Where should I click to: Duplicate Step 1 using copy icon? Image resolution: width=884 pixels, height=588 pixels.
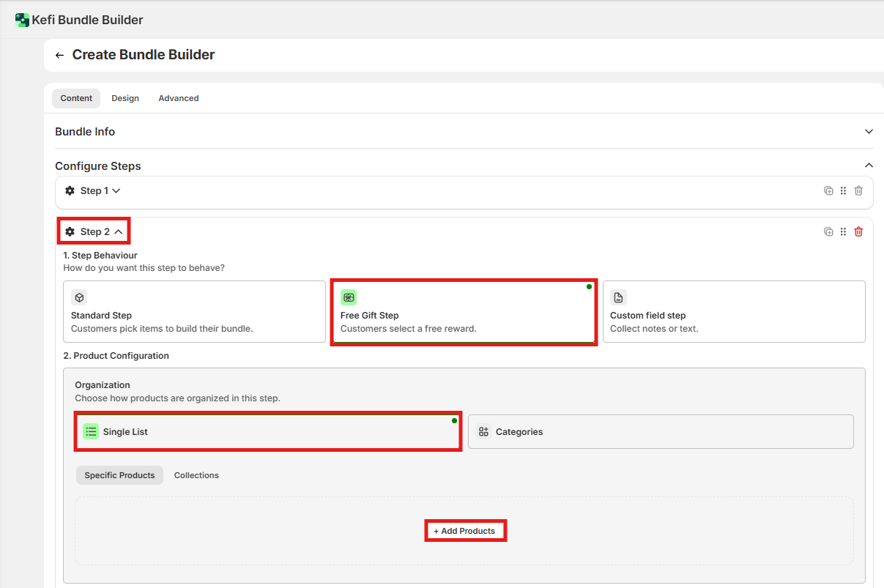tap(828, 190)
